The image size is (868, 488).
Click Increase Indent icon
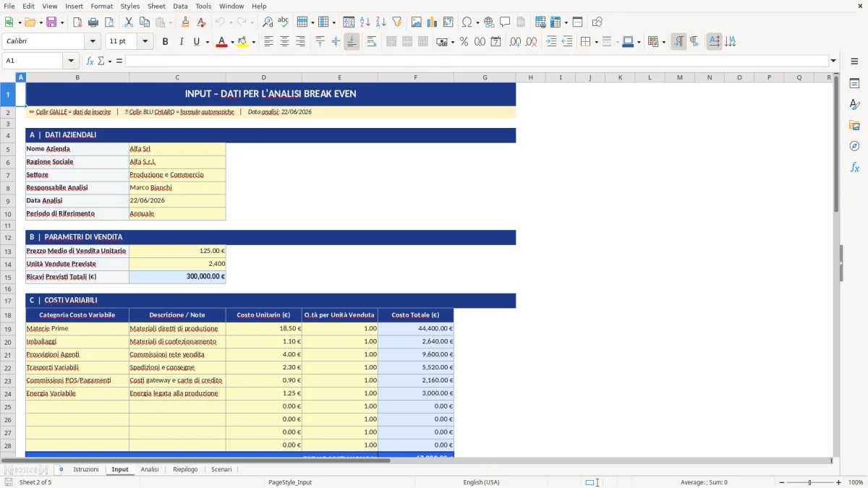(x=551, y=42)
